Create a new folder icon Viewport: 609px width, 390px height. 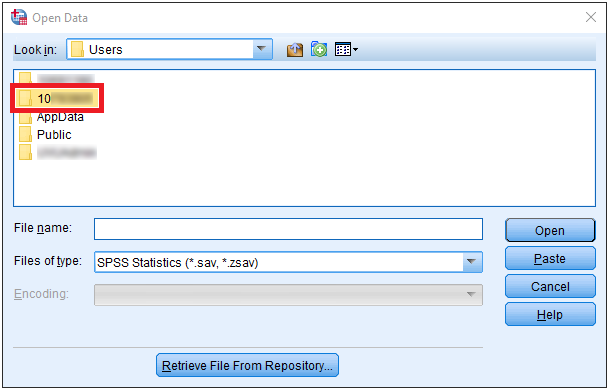pos(319,49)
